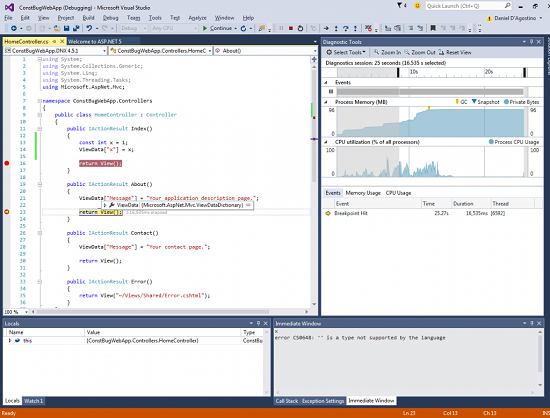
Task: Close the HomeController.cs tab
Action: click(62, 41)
